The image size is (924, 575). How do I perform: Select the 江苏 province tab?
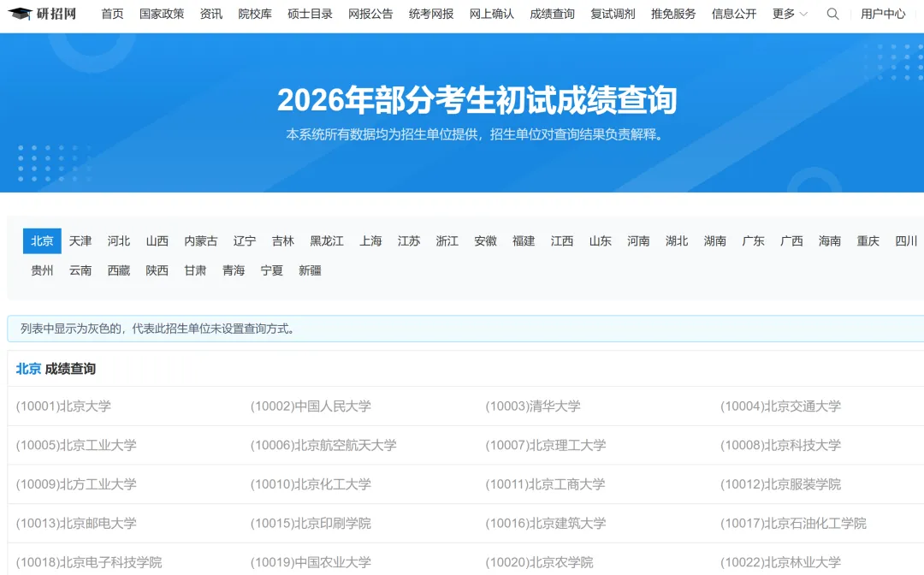tap(409, 241)
